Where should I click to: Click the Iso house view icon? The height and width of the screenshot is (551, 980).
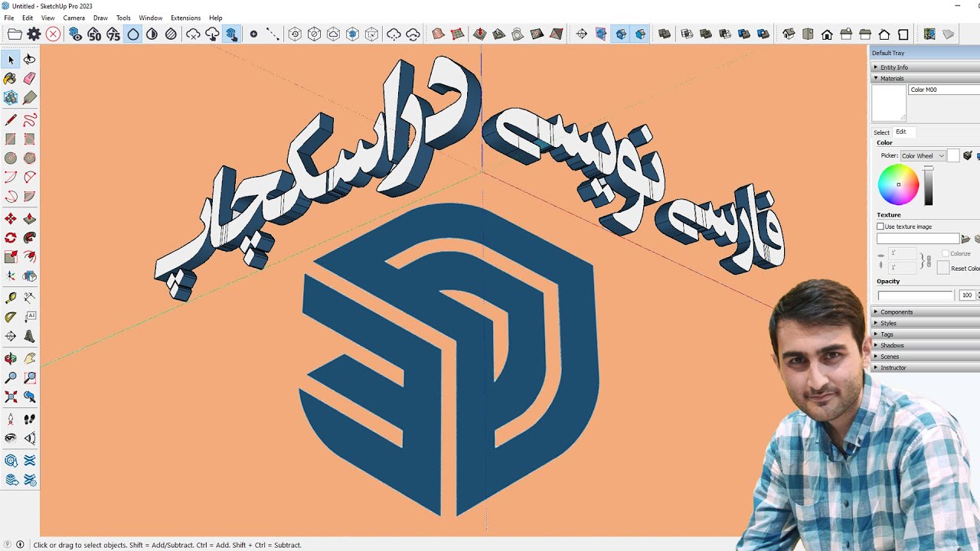coord(789,34)
